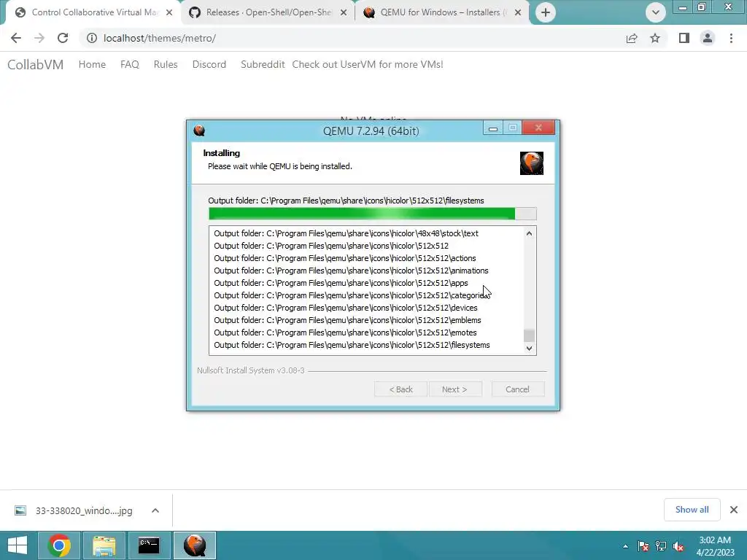Go back to the previous page in Chrome
The height and width of the screenshot is (560, 747).
click(x=16, y=38)
